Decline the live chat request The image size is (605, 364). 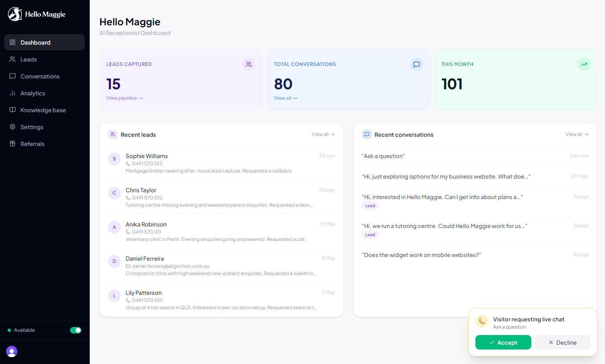coord(562,342)
